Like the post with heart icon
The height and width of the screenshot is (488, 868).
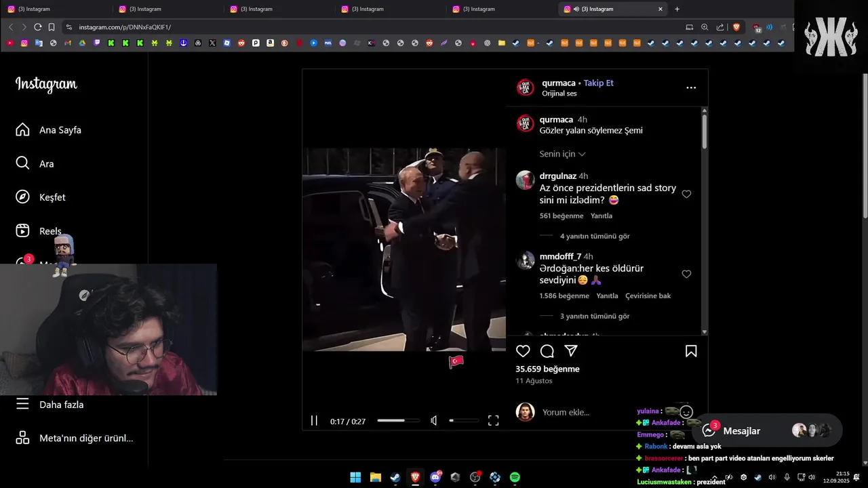tap(523, 351)
